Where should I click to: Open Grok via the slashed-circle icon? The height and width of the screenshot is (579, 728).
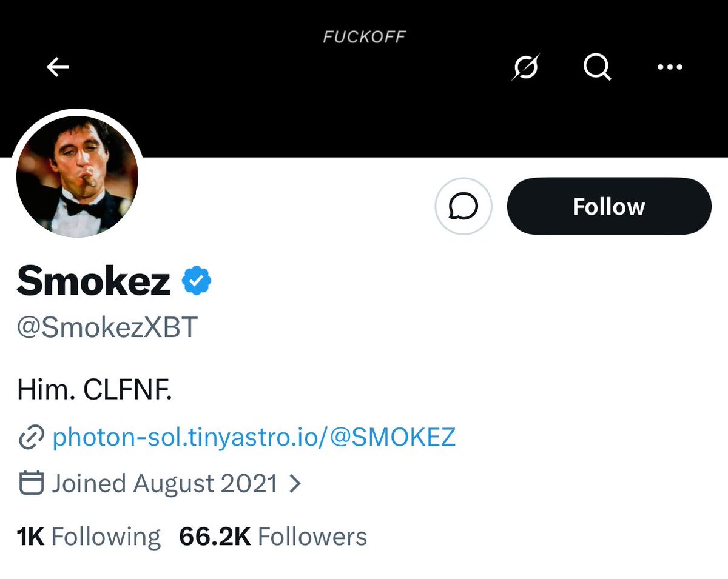(x=525, y=68)
